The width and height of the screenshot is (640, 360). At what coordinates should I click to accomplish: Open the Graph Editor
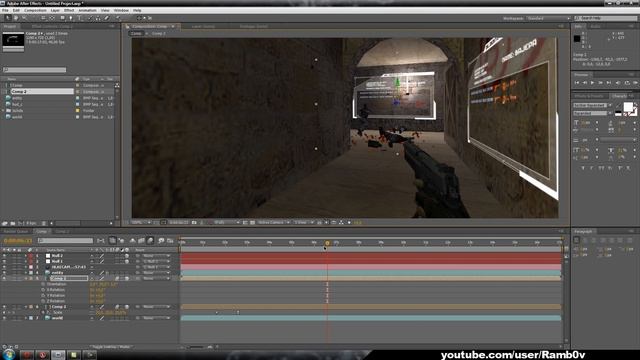170,241
